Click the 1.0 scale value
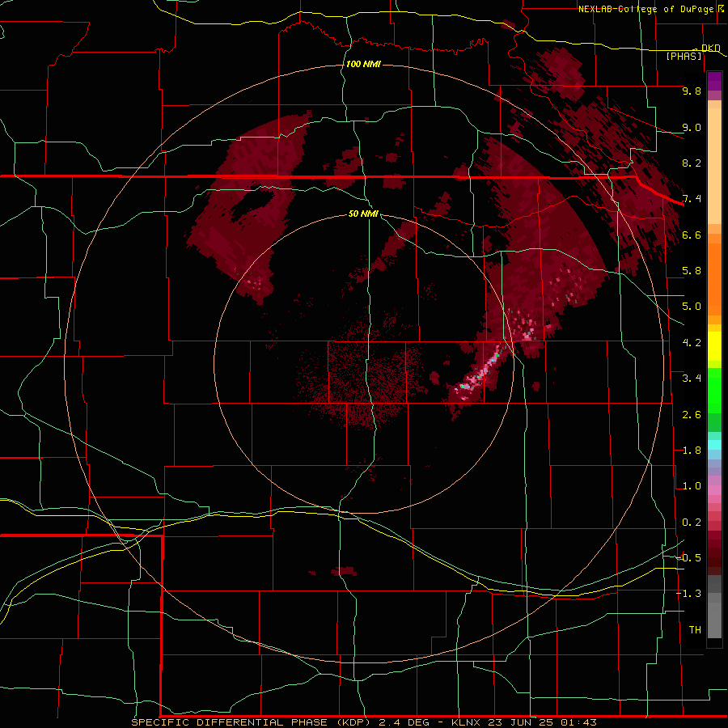 point(692,486)
